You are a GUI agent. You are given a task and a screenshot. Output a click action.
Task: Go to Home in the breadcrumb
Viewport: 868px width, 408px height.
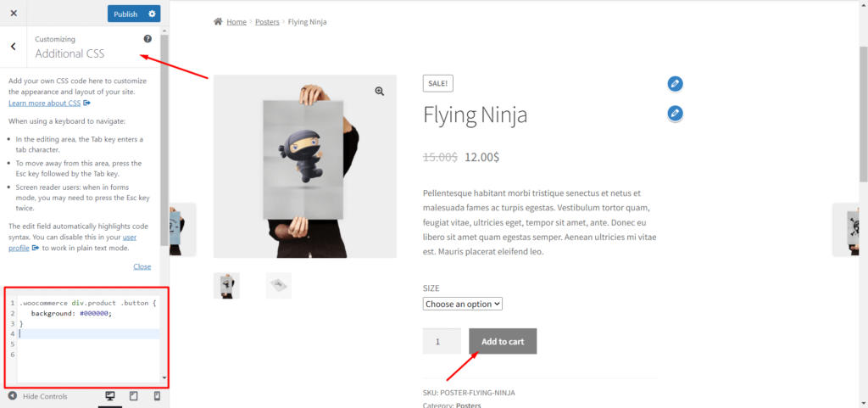pos(236,22)
